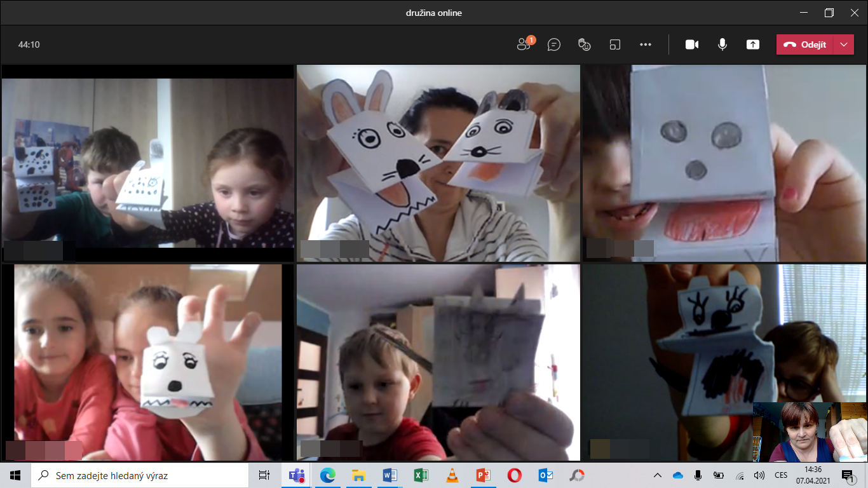Screen dimensions: 868x488
Task: Expand the arrow next to Odejít
Action: point(844,44)
